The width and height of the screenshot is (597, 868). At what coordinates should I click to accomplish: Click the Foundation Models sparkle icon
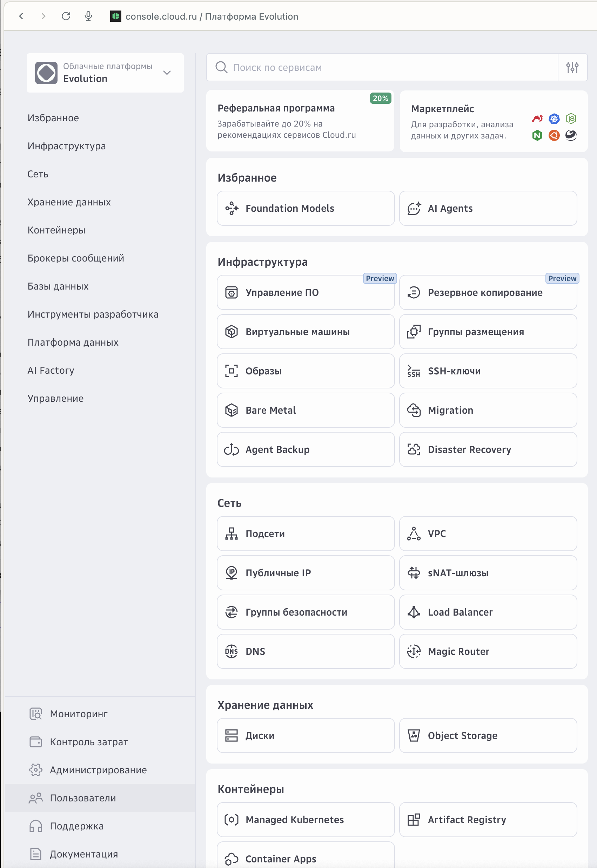click(x=232, y=208)
